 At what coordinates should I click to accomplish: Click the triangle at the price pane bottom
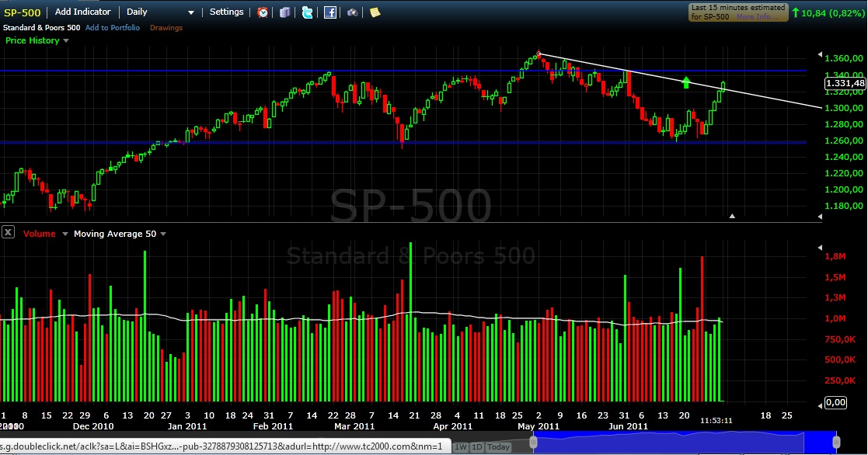point(820,217)
